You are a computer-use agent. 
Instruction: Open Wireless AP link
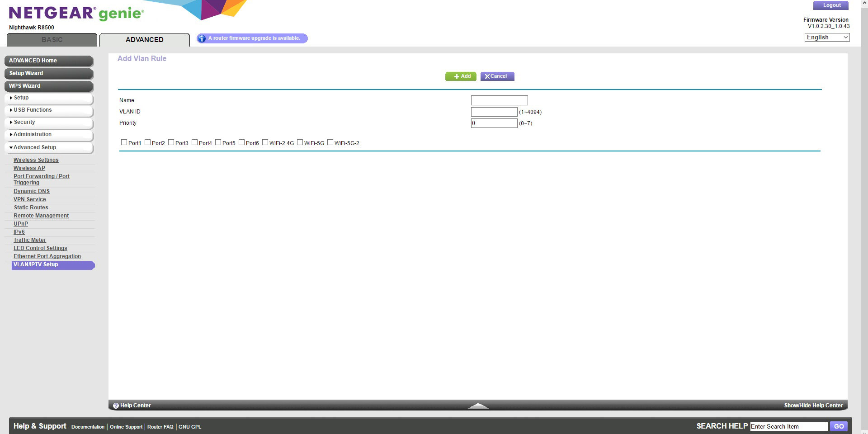29,168
